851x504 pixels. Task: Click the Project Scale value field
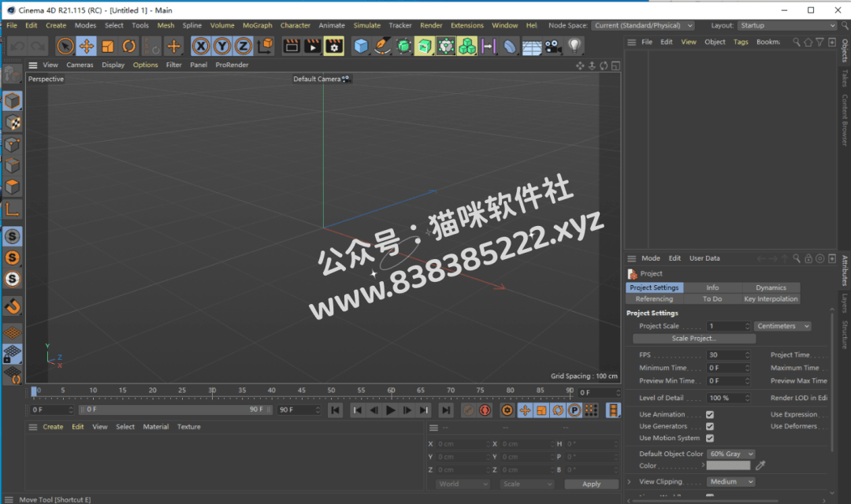point(728,326)
